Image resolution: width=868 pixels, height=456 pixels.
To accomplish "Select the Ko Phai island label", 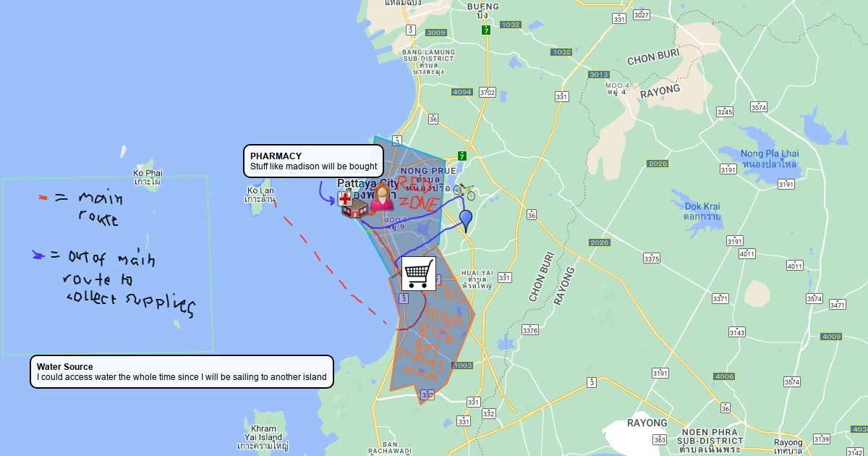I will (148, 177).
